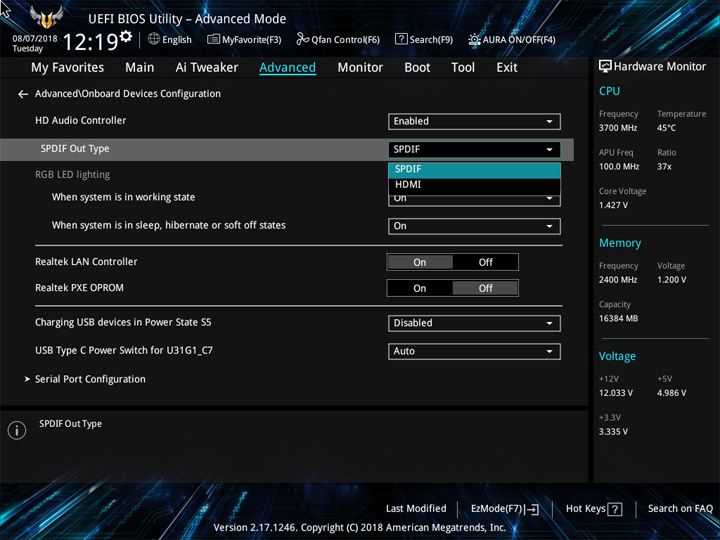720x540 pixels.
Task: Click the CPU ratio value 37x
Action: pos(664,167)
